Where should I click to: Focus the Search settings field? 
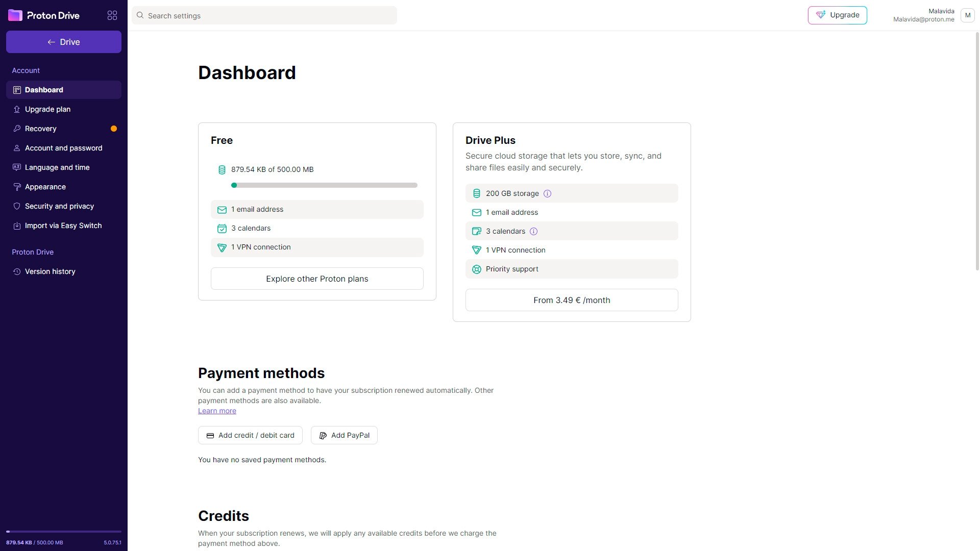click(x=264, y=15)
